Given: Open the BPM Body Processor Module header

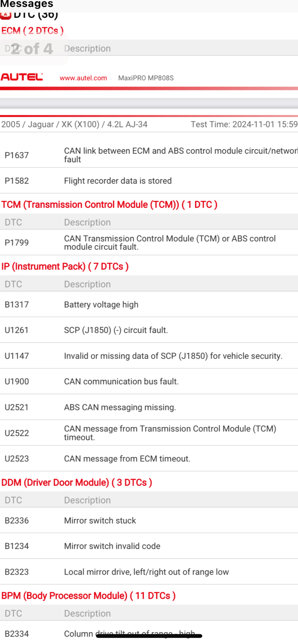Looking at the screenshot, I should pyautogui.click(x=88, y=595).
